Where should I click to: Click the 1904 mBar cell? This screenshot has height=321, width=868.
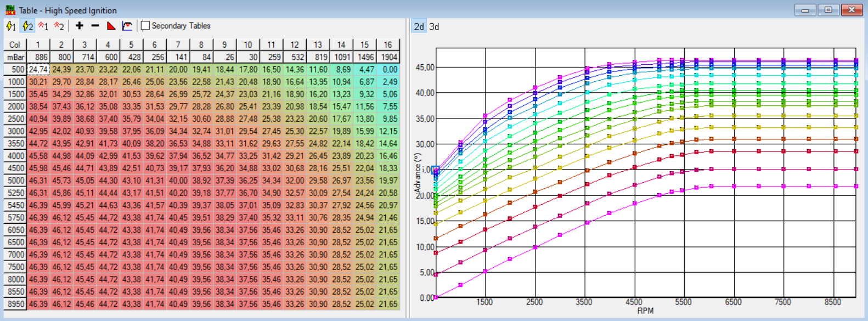coord(388,57)
